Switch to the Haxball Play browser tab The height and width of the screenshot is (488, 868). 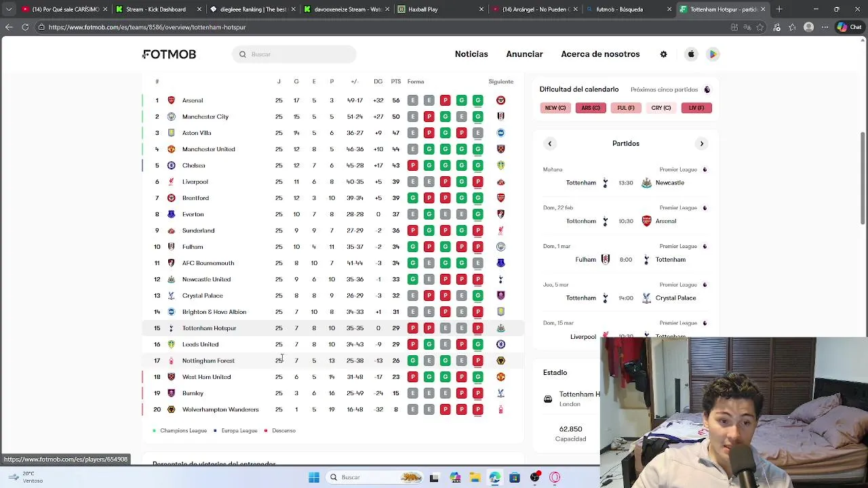[x=441, y=9]
